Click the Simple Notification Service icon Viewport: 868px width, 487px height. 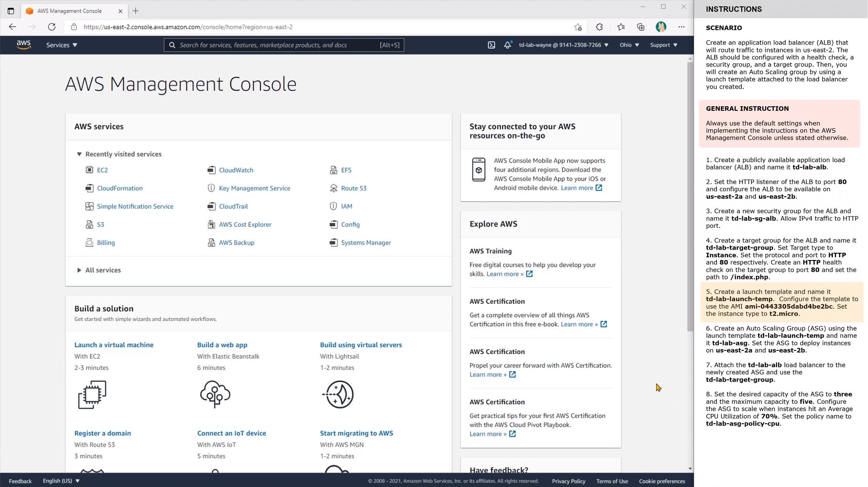click(x=90, y=206)
